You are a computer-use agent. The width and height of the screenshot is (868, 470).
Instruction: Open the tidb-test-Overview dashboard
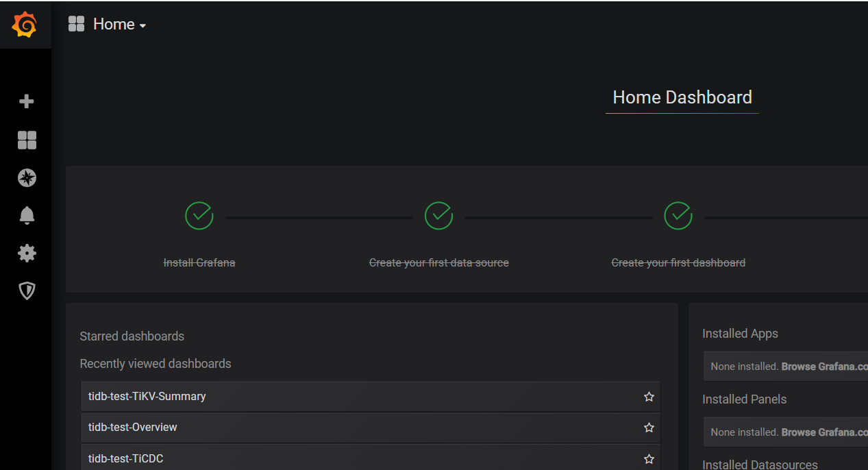[x=133, y=427]
